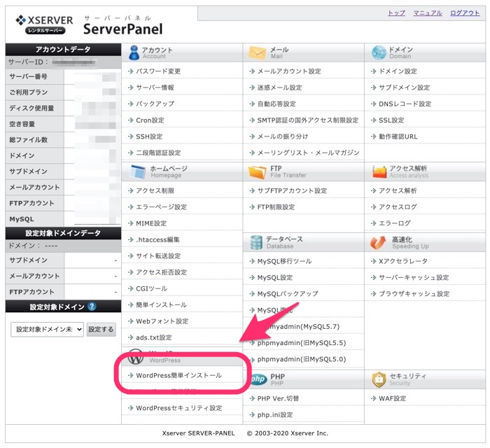Click the Mail envelope icon
Viewport: 490px width, 448px height.
257,52
